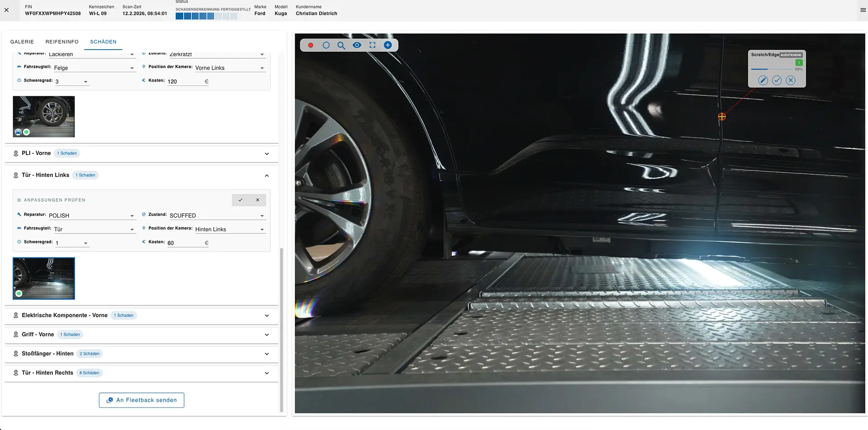Switch to the Galerie tab
Image resolution: width=868 pixels, height=430 pixels.
[22, 42]
